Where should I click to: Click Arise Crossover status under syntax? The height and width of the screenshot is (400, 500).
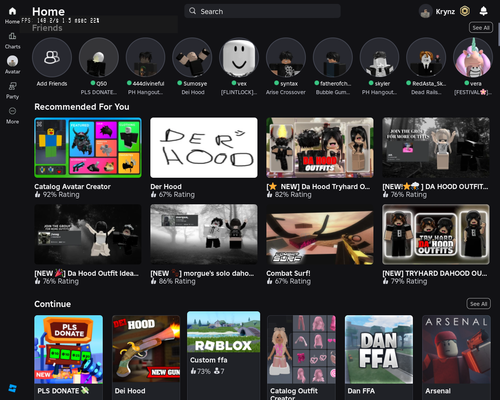286,92
